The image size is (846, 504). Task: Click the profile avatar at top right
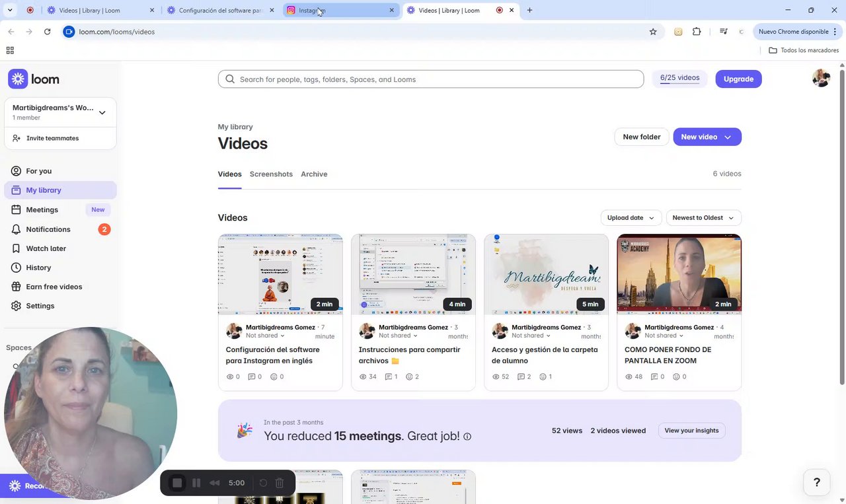point(821,79)
